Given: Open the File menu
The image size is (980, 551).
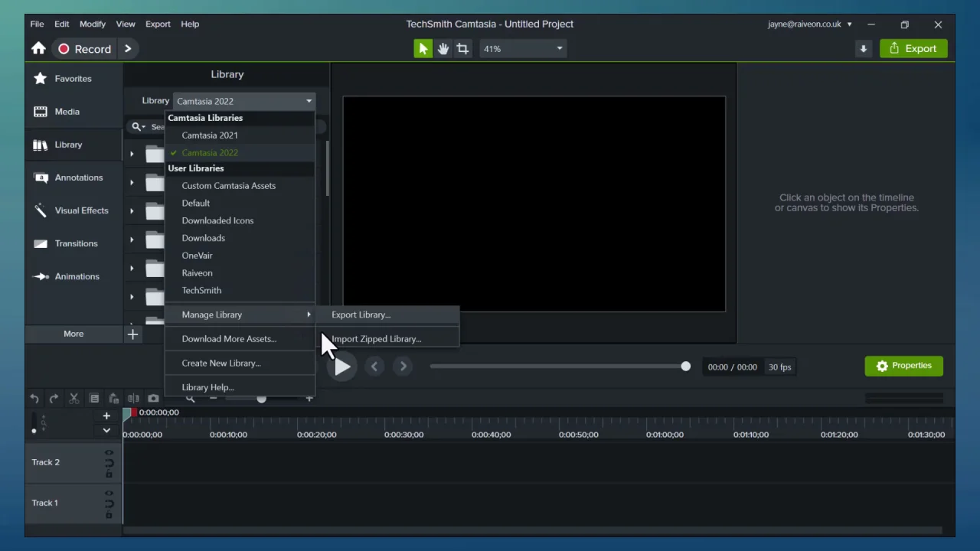Looking at the screenshot, I should click(x=37, y=24).
